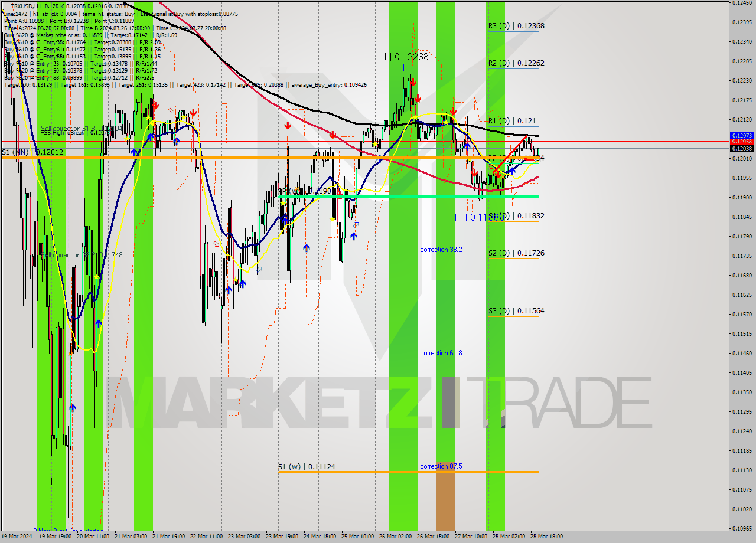Click the blue 0.12073 price tag

742,136
